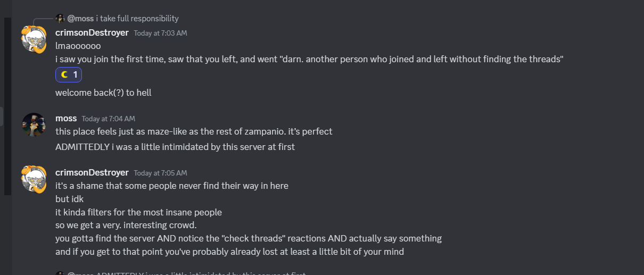644x275 pixels.
Task: Select the "lmaoooooo" message
Action: point(78,46)
